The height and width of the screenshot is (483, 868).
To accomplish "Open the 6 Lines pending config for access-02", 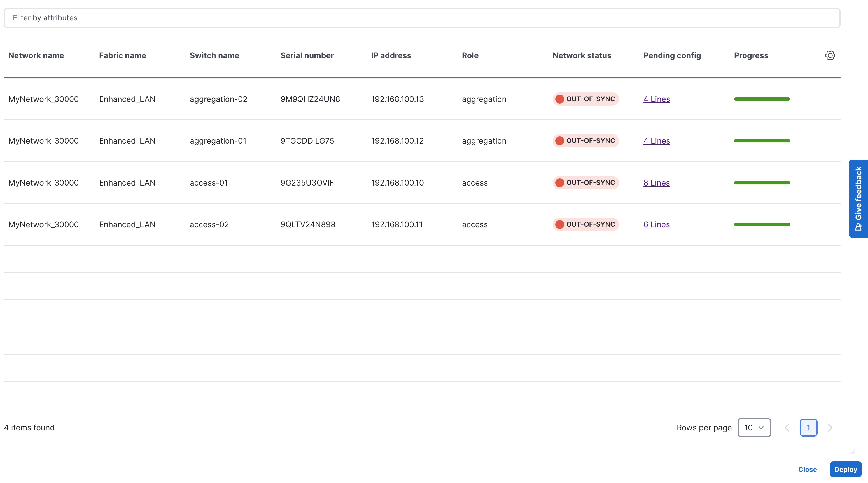I will coord(656,224).
